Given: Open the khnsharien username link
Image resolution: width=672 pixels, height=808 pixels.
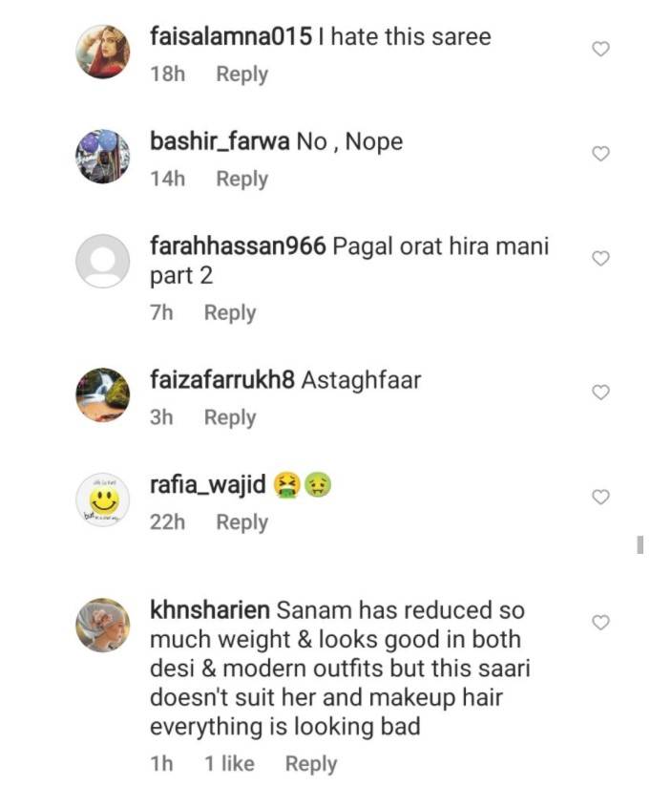Looking at the screenshot, I should click(210, 610).
